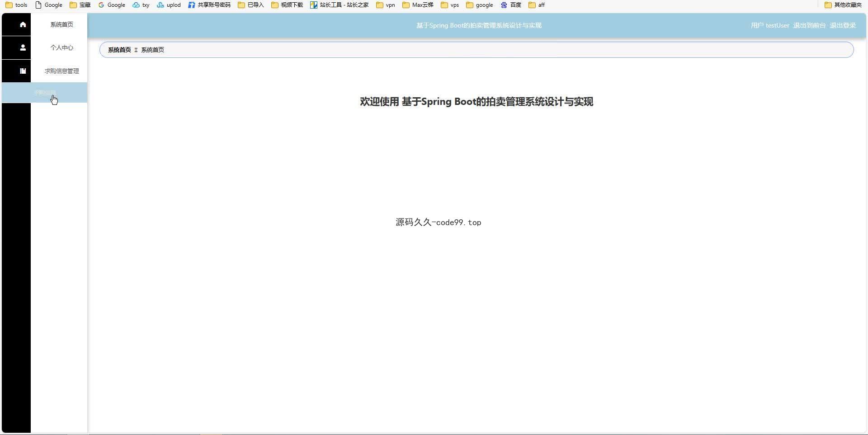The width and height of the screenshot is (868, 435).
Task: Click 退出登录 in the header
Action: click(843, 25)
